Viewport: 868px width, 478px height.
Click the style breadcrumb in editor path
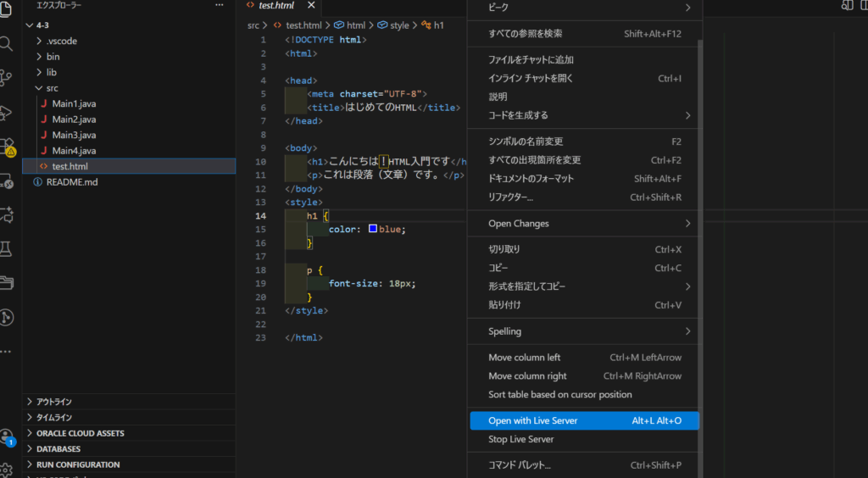(398, 25)
